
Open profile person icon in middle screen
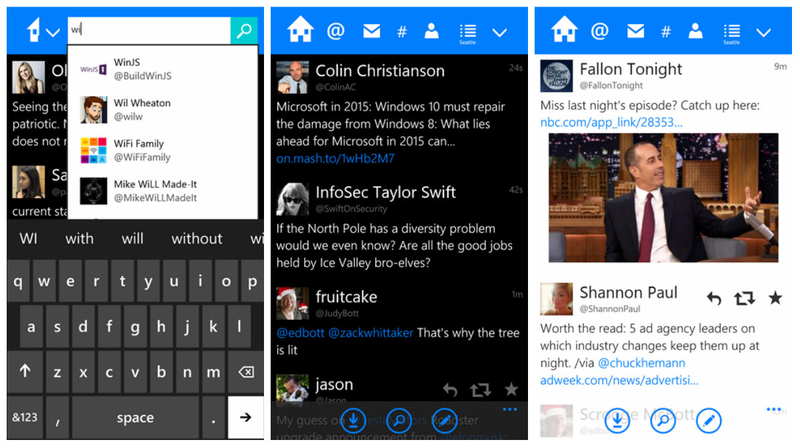tap(432, 31)
